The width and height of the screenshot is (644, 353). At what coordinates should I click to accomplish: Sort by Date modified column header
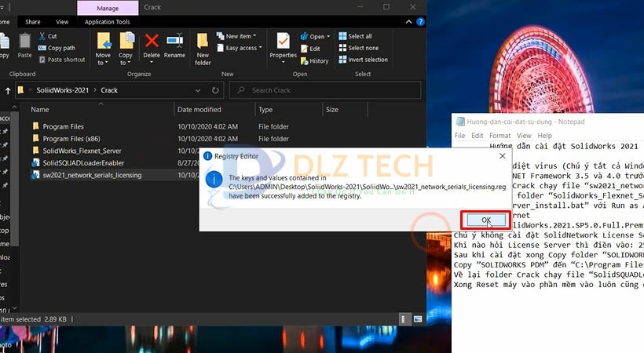[199, 110]
